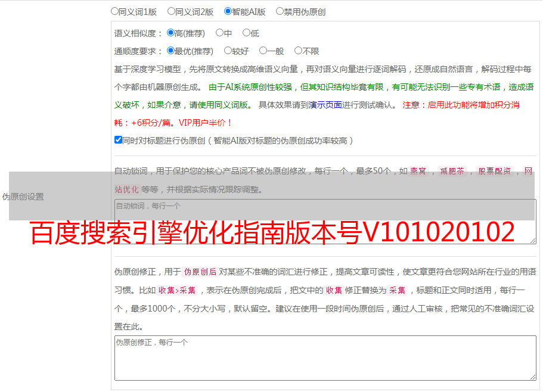Choose the 智能AI版 radio option
Screen dimensions: 543x392
[228, 11]
